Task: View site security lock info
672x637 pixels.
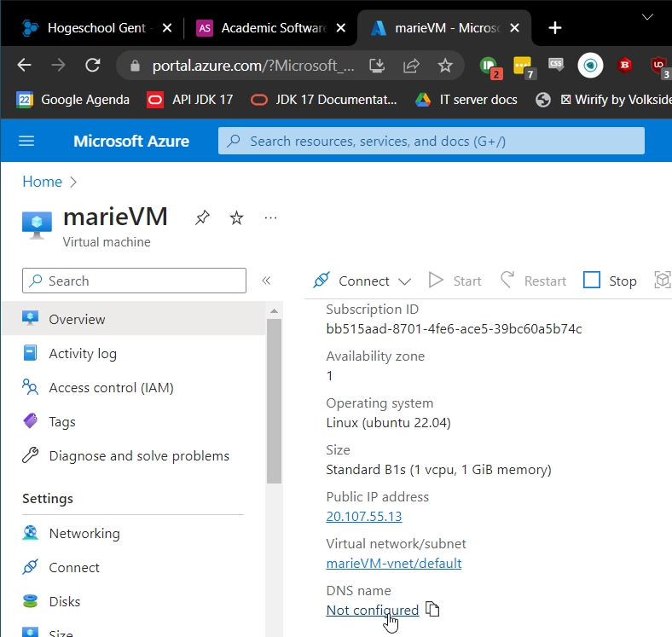Action: 135,66
